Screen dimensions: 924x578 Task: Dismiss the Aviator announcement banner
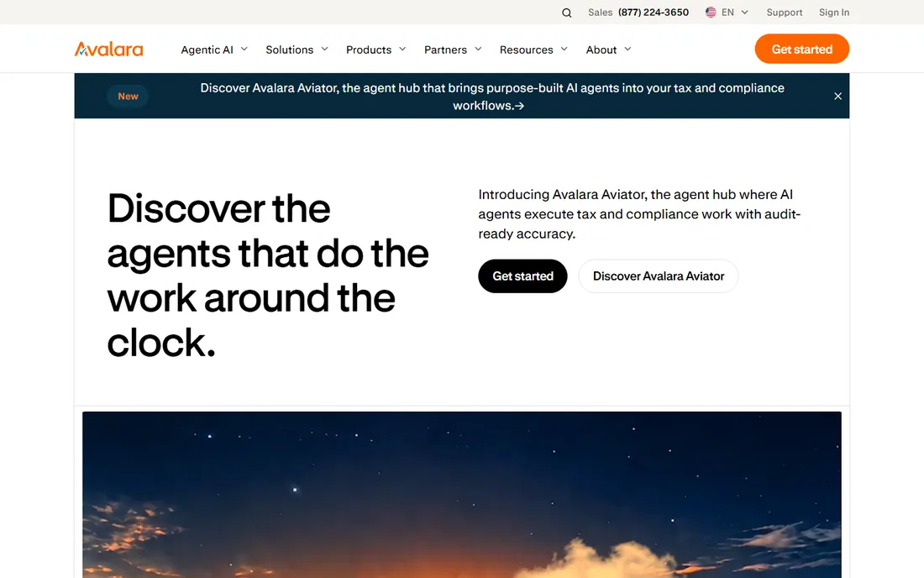click(x=837, y=96)
